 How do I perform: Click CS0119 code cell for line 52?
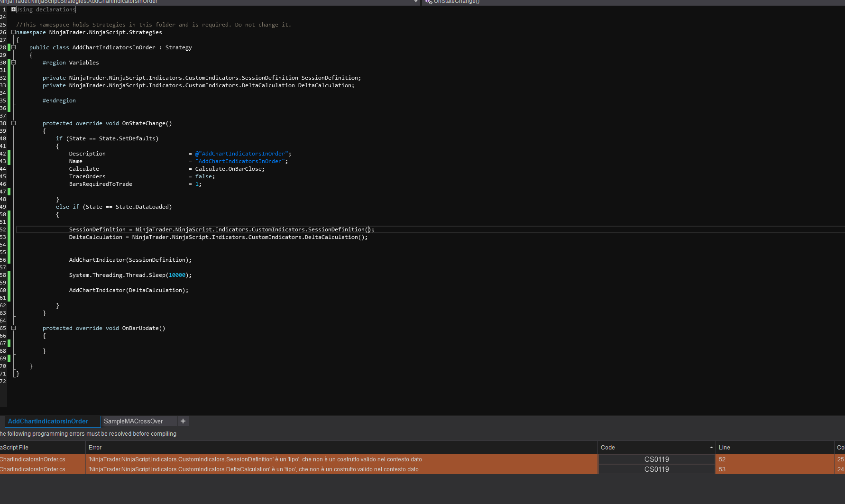point(656,459)
